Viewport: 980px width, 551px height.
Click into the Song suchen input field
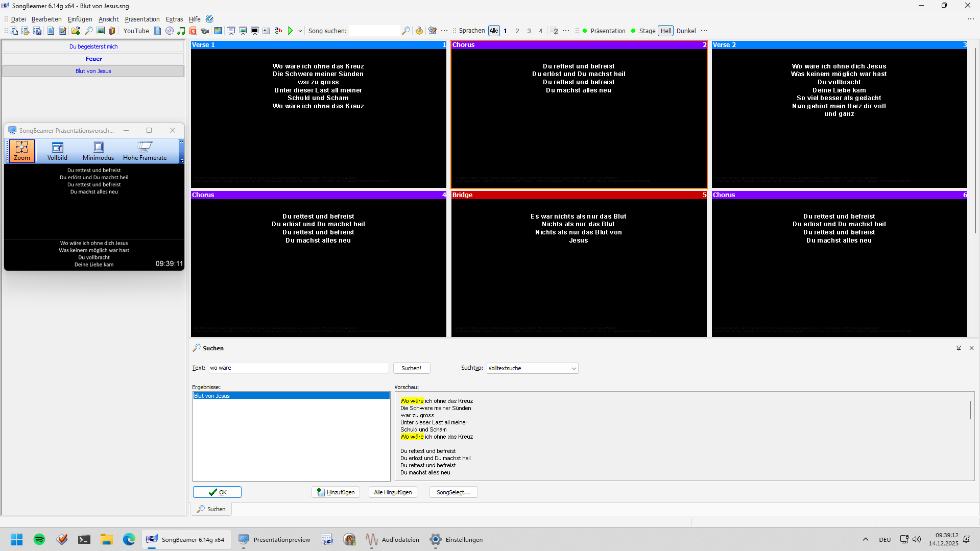tap(375, 31)
